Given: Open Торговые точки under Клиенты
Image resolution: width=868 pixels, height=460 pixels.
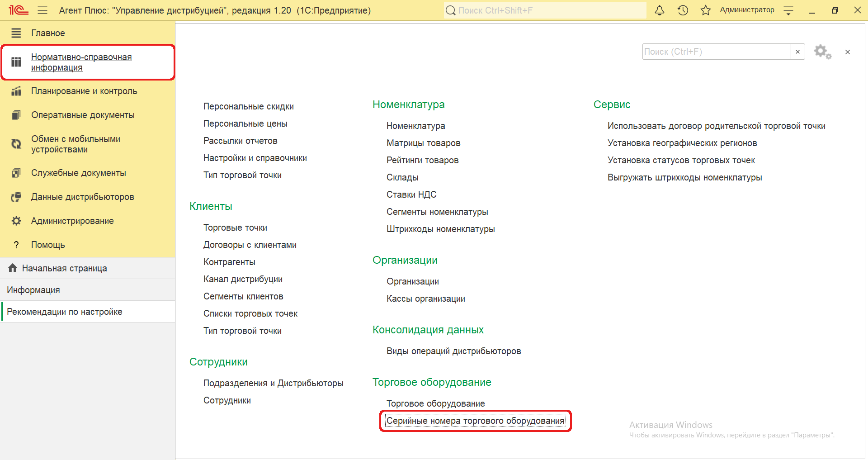Looking at the screenshot, I should tap(235, 228).
